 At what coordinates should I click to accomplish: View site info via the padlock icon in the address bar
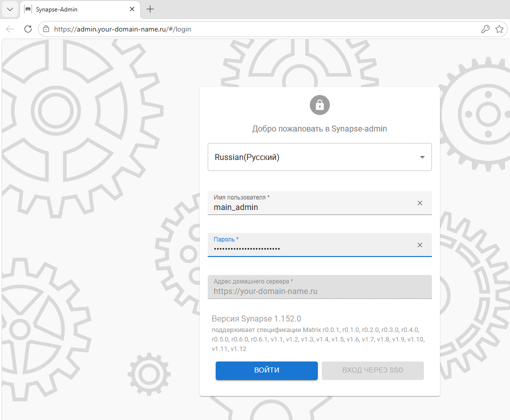(x=46, y=29)
